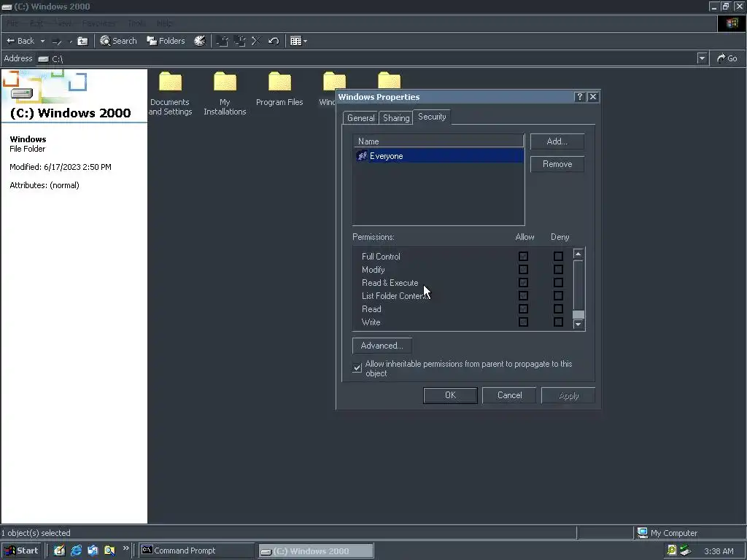Click the Apply button
Image resolution: width=747 pixels, height=560 pixels.
(568, 396)
